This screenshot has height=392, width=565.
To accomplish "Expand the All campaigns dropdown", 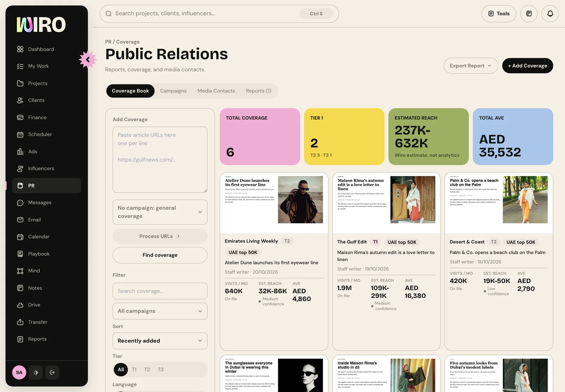I will pos(160,311).
